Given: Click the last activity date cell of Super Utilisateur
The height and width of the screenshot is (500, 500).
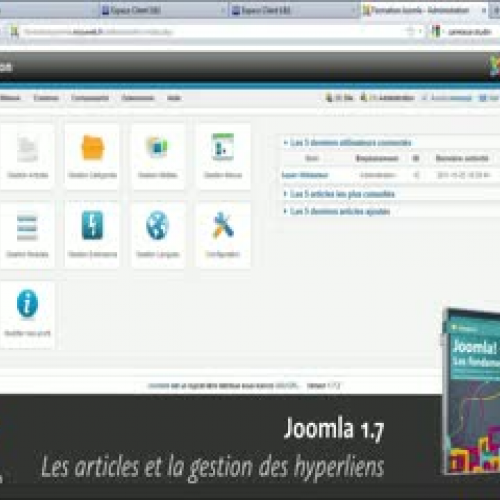Looking at the screenshot, I should pos(463,175).
